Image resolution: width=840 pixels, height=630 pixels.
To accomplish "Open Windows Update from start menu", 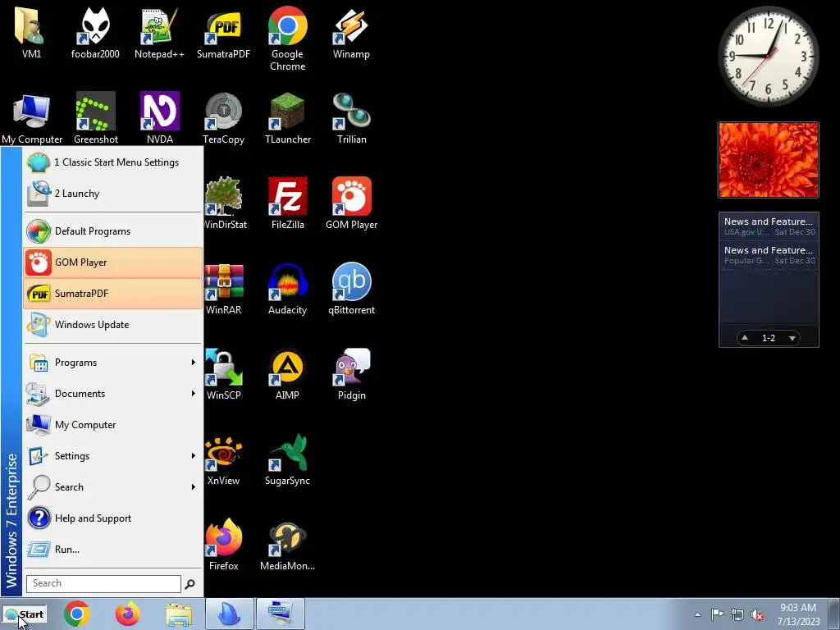I will 113,325.
